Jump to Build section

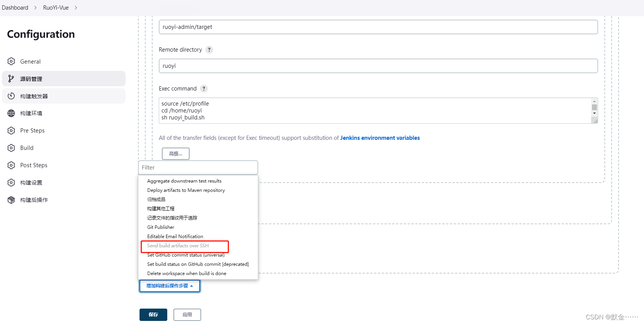64,148
